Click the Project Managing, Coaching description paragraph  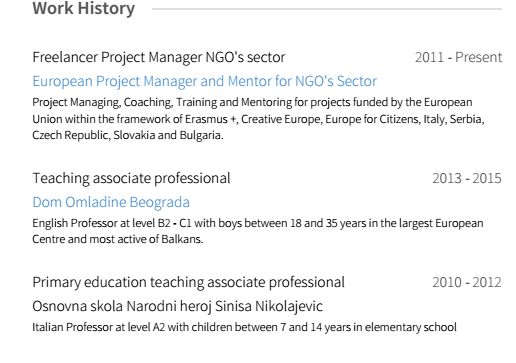[x=258, y=119]
